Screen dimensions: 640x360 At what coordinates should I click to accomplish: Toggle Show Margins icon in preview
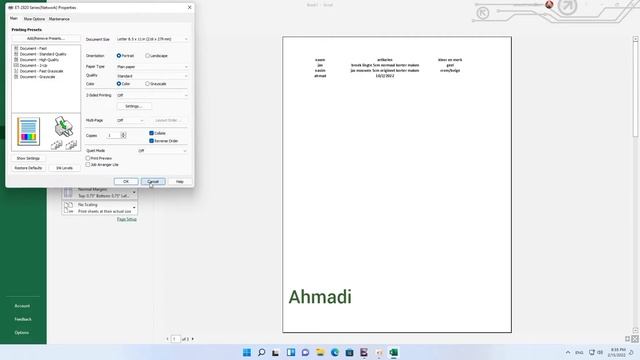coord(628,339)
